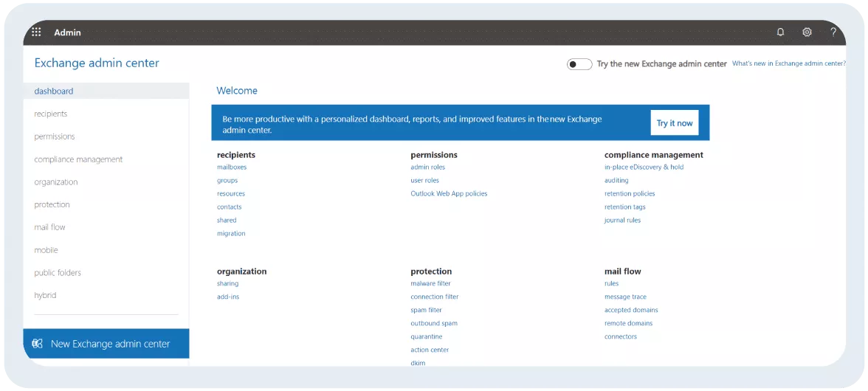Click the protection section heading
The width and height of the screenshot is (868, 391).
431,271
